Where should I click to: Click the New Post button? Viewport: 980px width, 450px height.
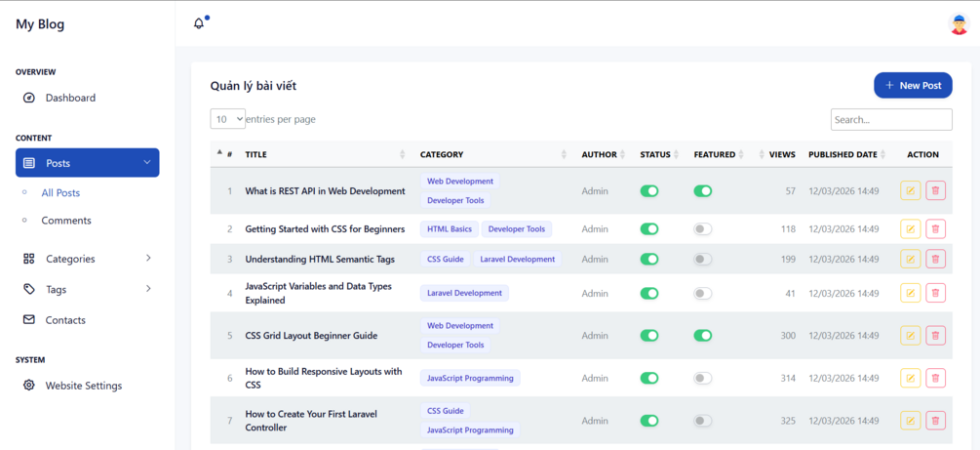tap(913, 86)
